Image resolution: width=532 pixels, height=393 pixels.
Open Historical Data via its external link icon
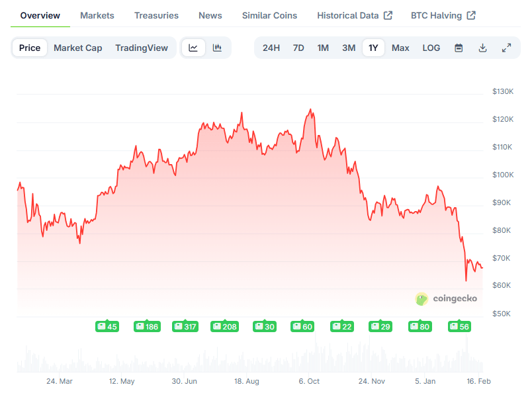click(x=388, y=14)
